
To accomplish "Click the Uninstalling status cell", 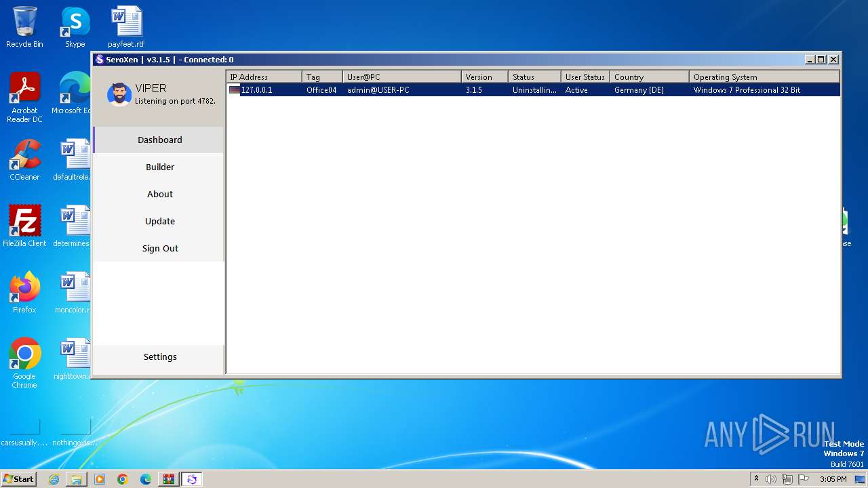I will pyautogui.click(x=534, y=89).
